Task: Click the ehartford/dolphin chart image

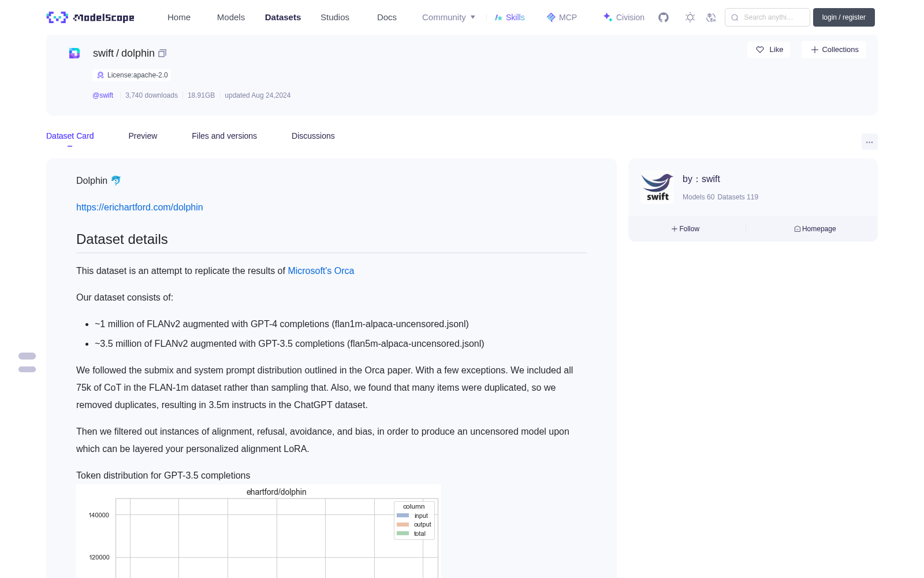Action: point(259,531)
